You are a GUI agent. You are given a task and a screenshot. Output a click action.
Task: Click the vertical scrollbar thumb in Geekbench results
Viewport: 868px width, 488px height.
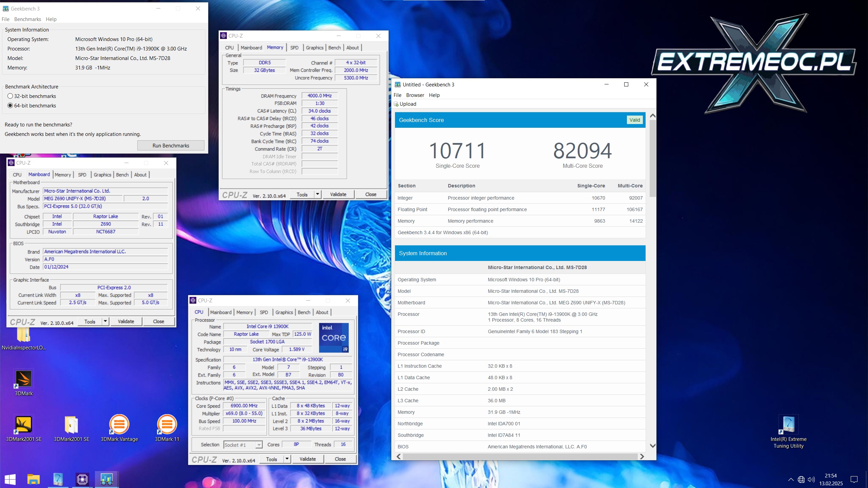(653, 158)
